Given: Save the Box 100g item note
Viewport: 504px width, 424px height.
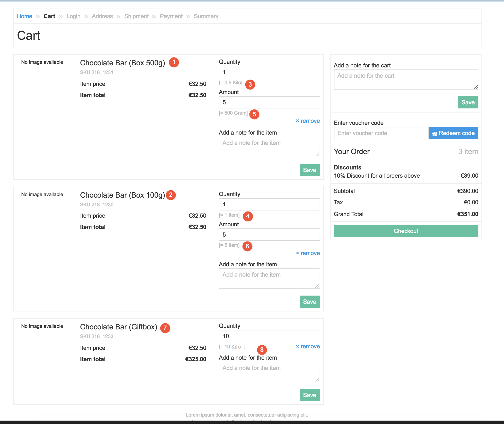Looking at the screenshot, I should tap(309, 302).
